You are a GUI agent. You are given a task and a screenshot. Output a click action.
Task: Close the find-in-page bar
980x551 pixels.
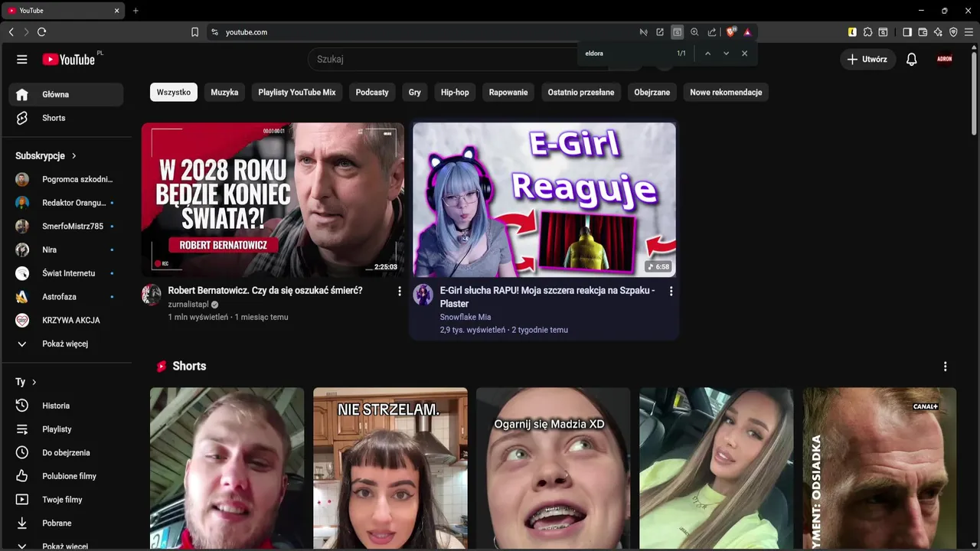coord(744,54)
